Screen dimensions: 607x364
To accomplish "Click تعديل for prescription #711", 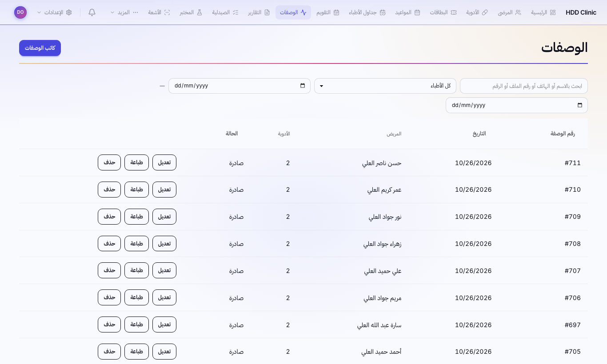I will click(164, 162).
